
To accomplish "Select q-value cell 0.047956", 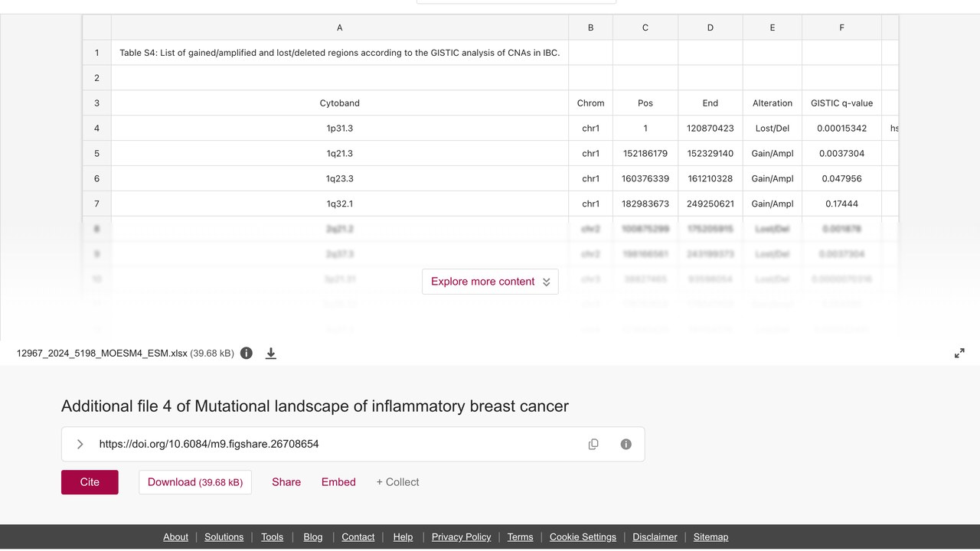I will (841, 179).
